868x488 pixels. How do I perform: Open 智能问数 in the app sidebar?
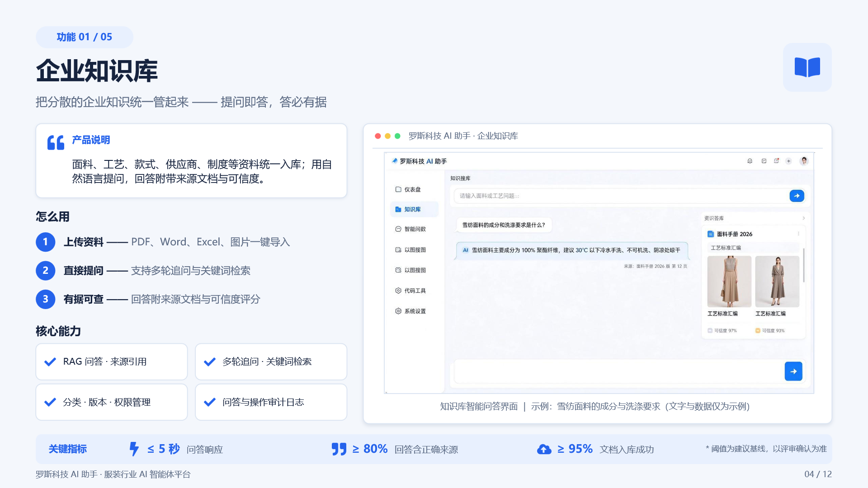tap(410, 229)
